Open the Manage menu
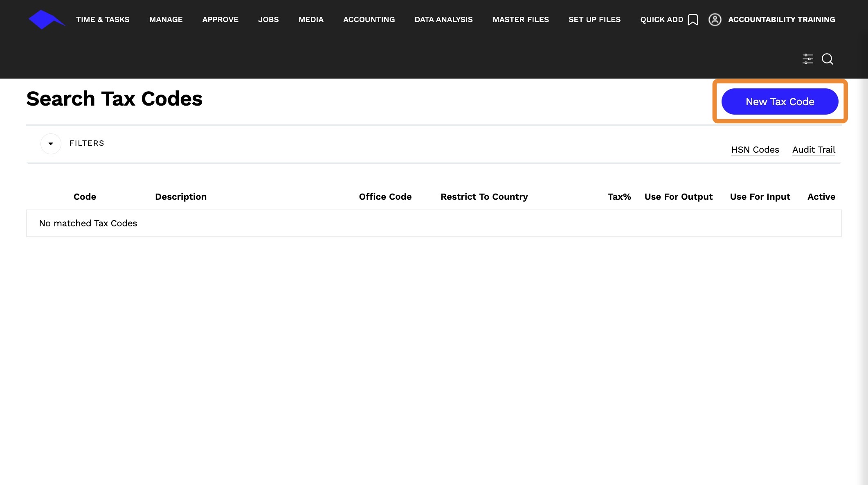Screen dimensions: 868x485 (x=166, y=20)
